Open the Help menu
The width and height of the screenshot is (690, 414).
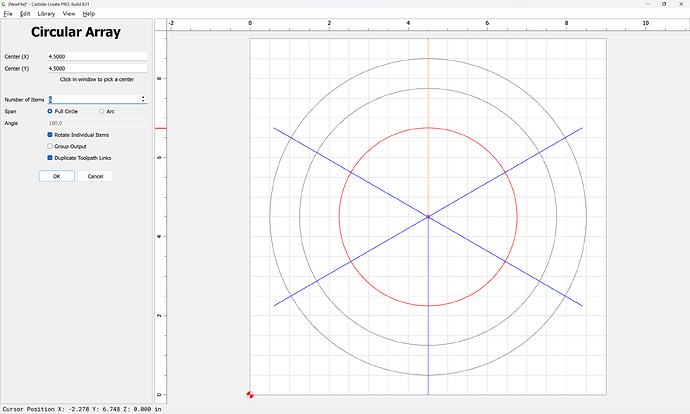(89, 14)
